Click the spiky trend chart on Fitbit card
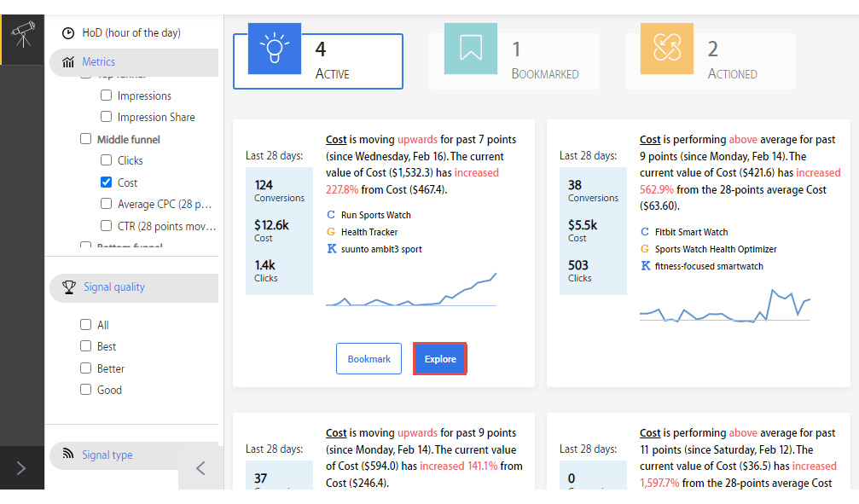Image resolution: width=859 pixels, height=504 pixels. tap(725, 305)
